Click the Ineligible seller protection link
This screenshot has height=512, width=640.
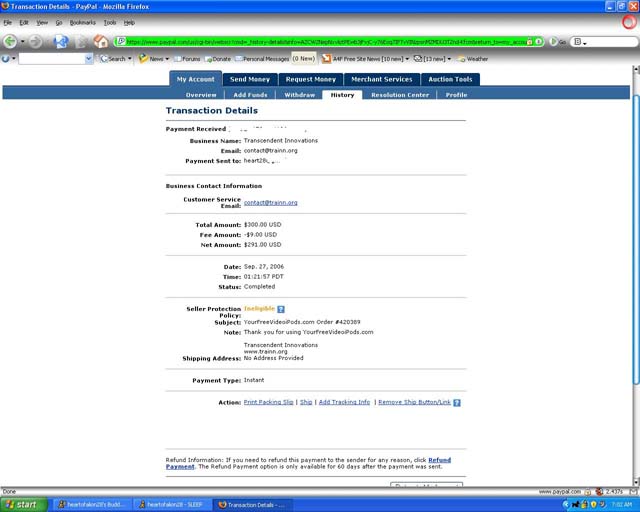[x=259, y=309]
